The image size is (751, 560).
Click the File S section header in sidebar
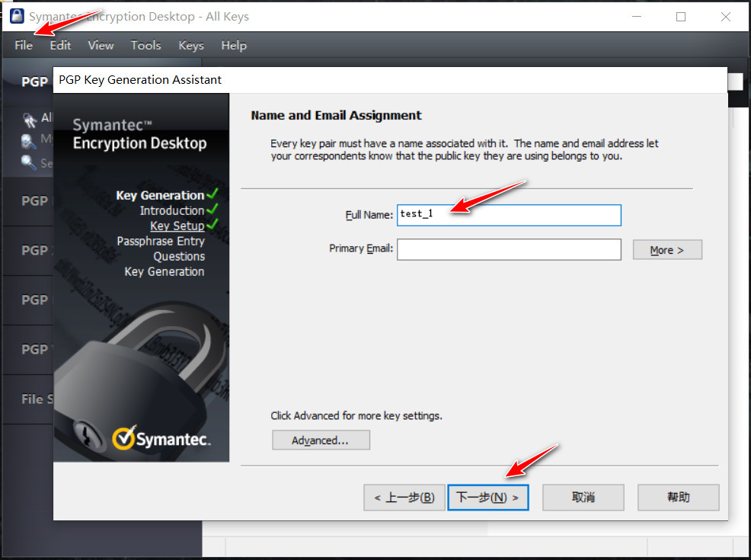[37, 399]
